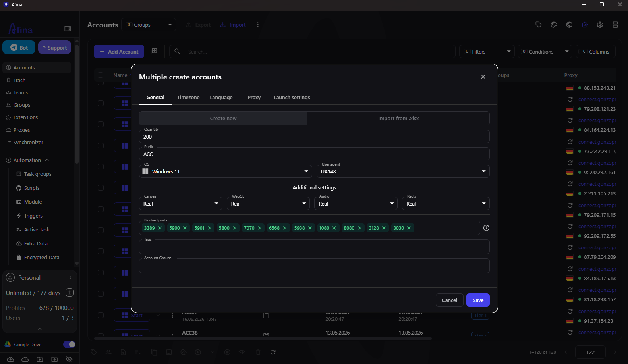Open Triggers in sidebar

pos(33,216)
